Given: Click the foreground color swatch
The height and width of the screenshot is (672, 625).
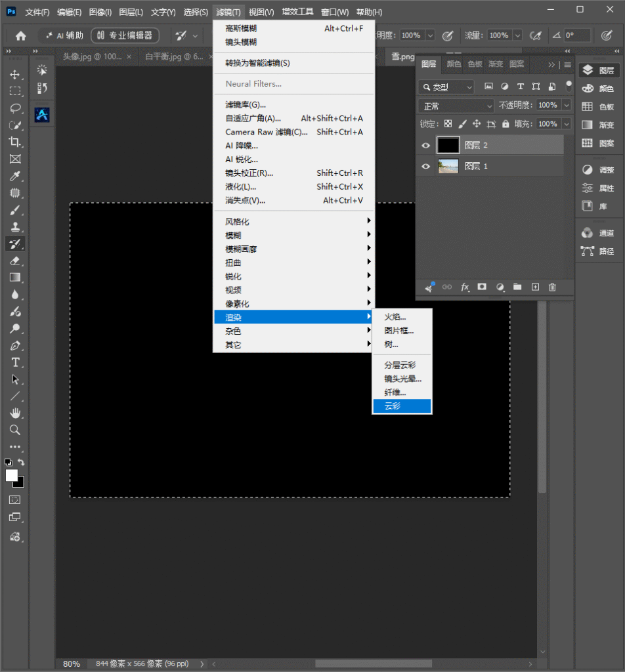Looking at the screenshot, I should coord(12,475).
